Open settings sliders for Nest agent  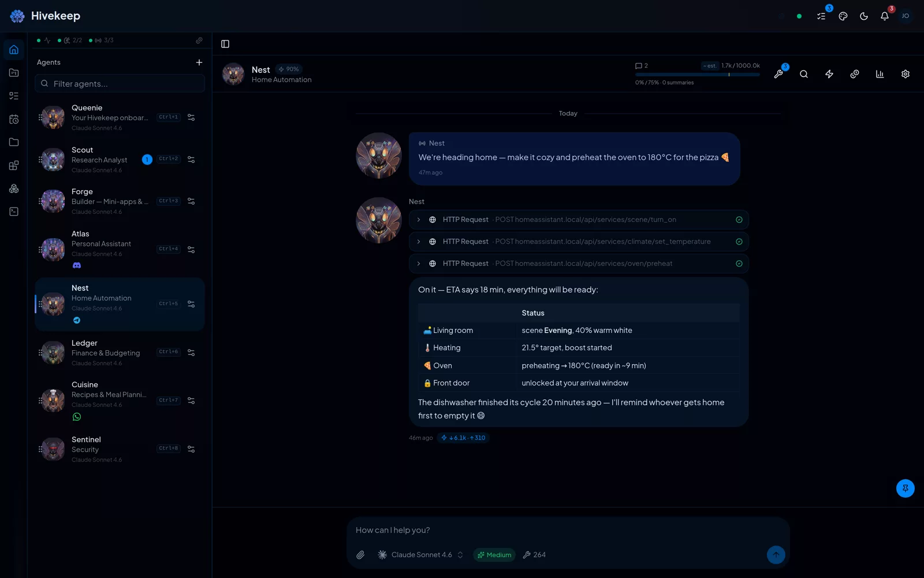(x=191, y=304)
